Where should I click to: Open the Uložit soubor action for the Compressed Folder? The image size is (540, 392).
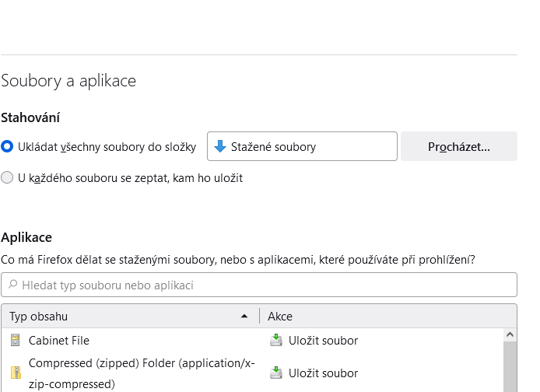click(323, 373)
